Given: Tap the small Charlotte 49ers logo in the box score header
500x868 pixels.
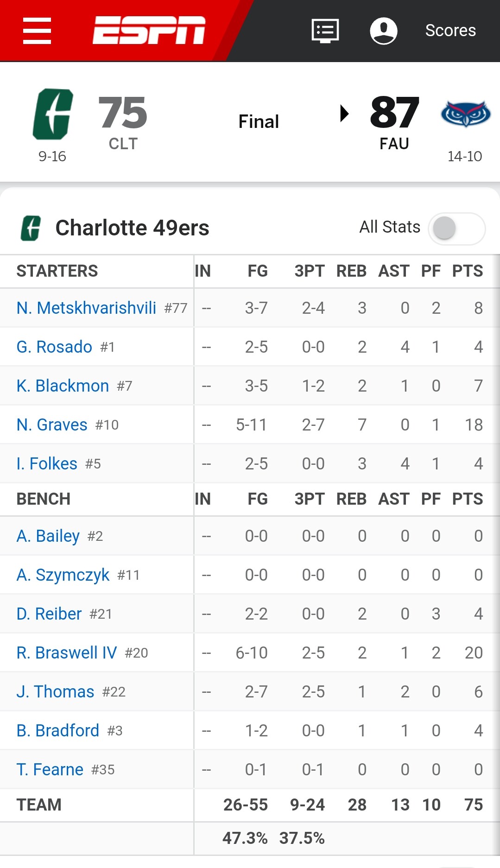Looking at the screenshot, I should tap(31, 228).
